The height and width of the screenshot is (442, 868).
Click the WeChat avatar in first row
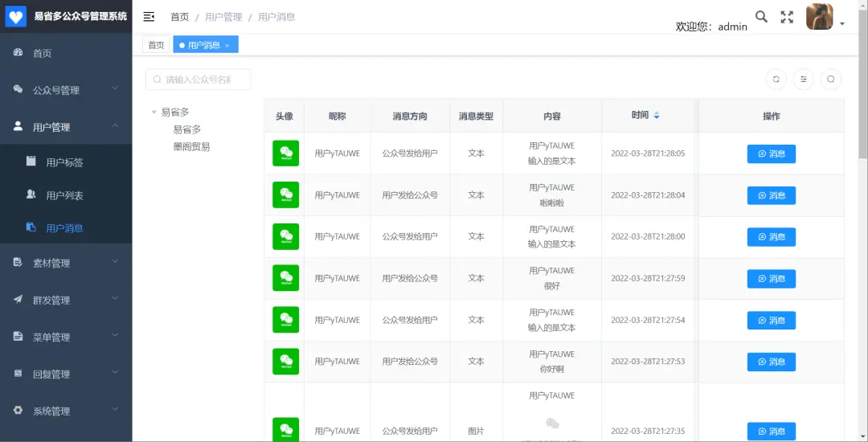pos(285,153)
